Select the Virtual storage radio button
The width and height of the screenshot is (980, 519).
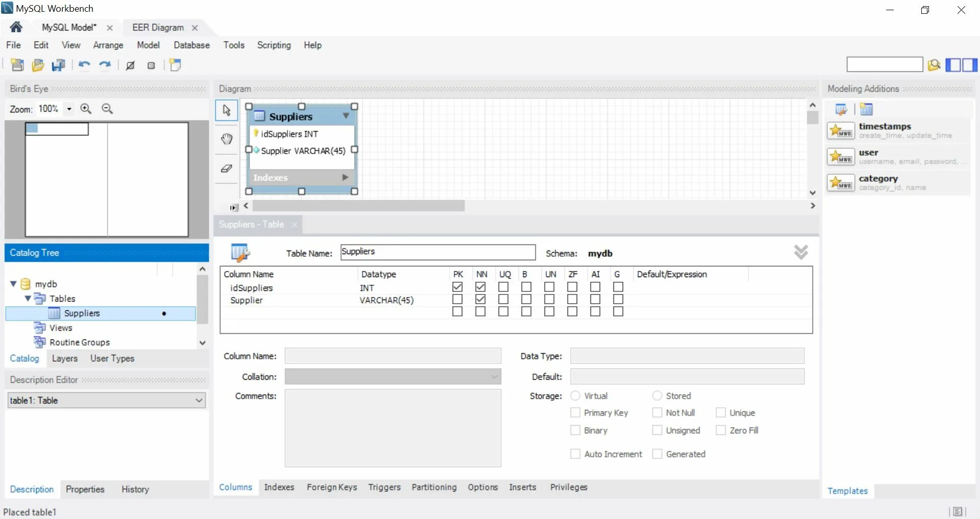click(575, 396)
